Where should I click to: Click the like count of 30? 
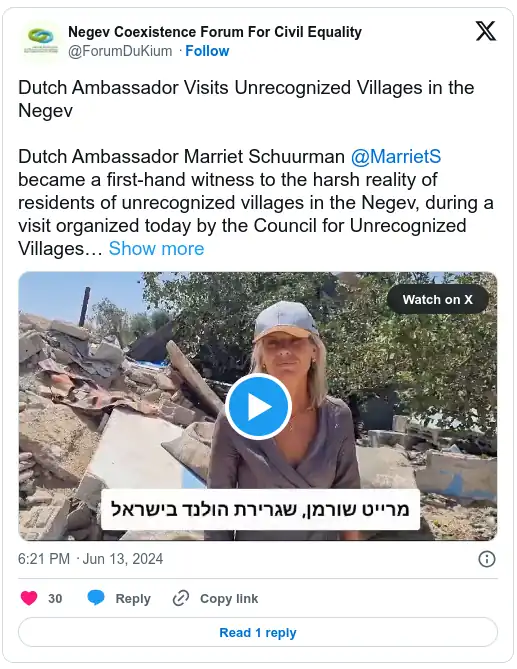55,599
